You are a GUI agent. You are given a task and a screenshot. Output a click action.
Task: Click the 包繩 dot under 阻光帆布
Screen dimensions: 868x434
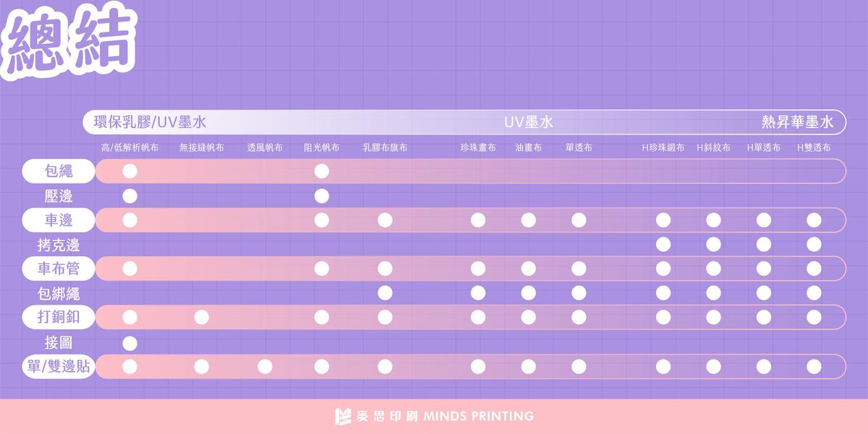[322, 171]
